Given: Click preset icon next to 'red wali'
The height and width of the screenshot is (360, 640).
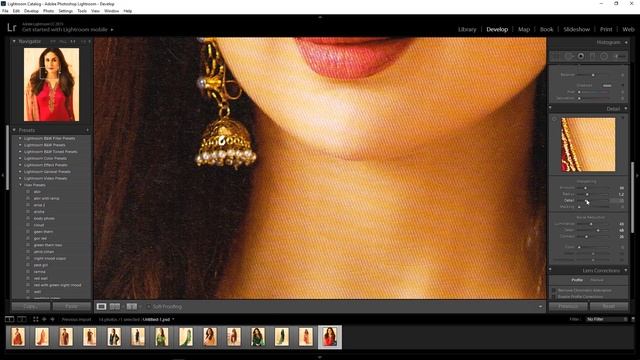Looking at the screenshot, I should click(28, 278).
